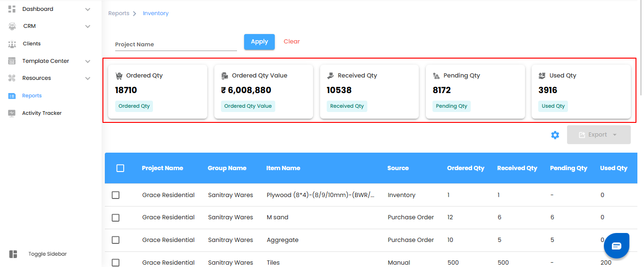The image size is (644, 267).
Task: Expand the CRM sidebar chevron
Action: click(x=88, y=26)
